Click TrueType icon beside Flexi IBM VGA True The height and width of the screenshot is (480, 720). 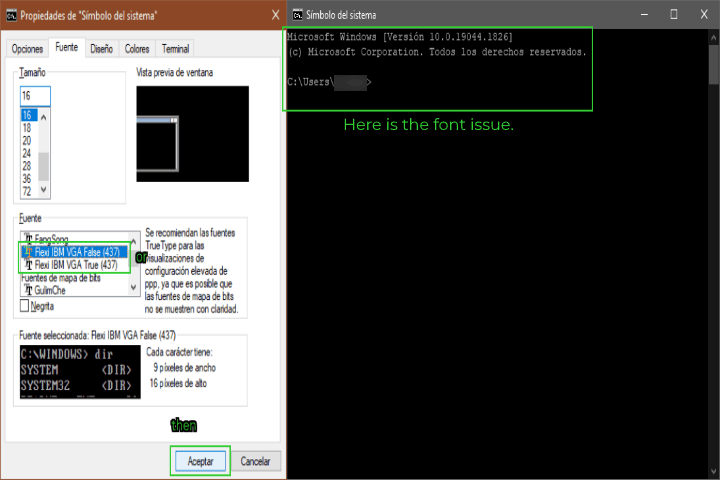click(28, 265)
